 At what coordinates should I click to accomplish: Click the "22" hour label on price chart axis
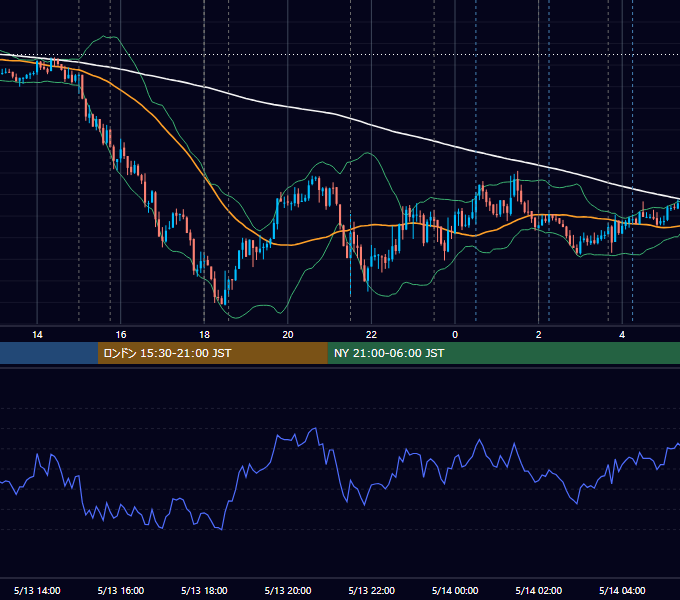(371, 335)
